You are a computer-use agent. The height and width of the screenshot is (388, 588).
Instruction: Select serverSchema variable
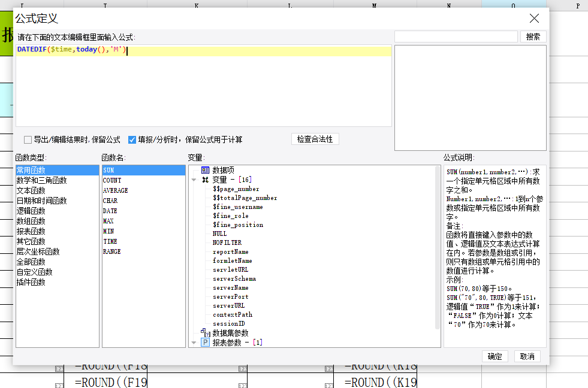point(234,278)
